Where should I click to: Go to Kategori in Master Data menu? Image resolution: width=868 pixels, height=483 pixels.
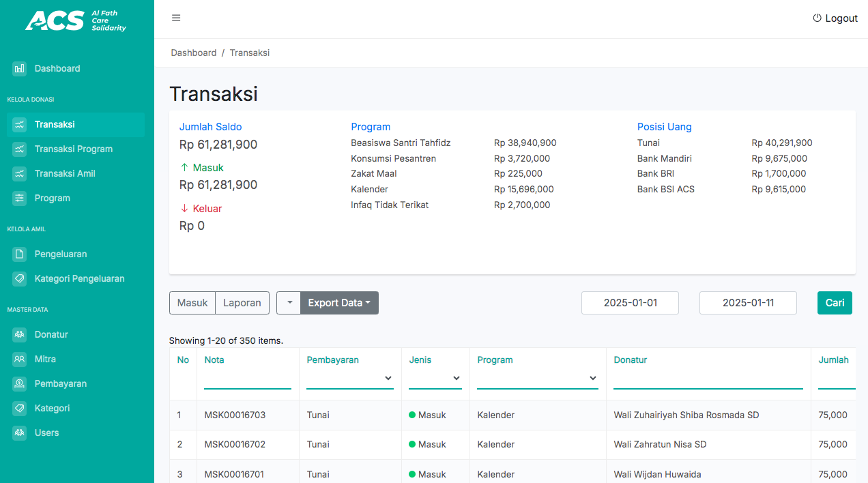tap(53, 408)
